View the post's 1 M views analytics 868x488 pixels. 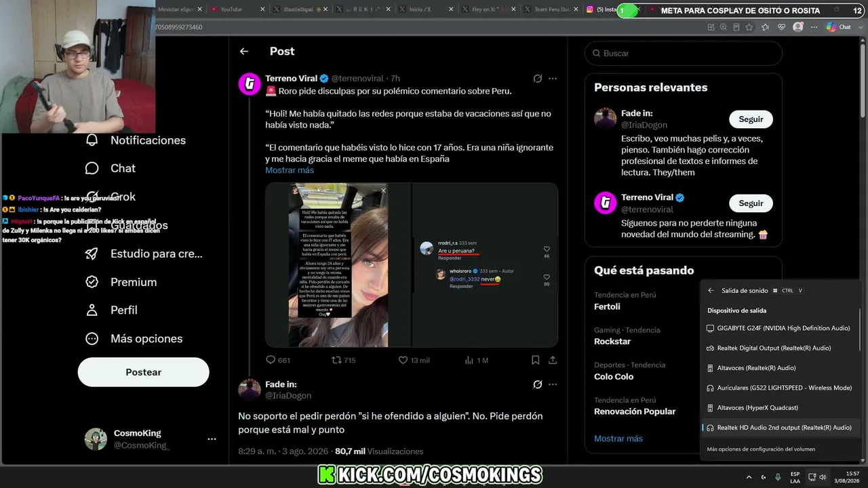click(x=476, y=360)
